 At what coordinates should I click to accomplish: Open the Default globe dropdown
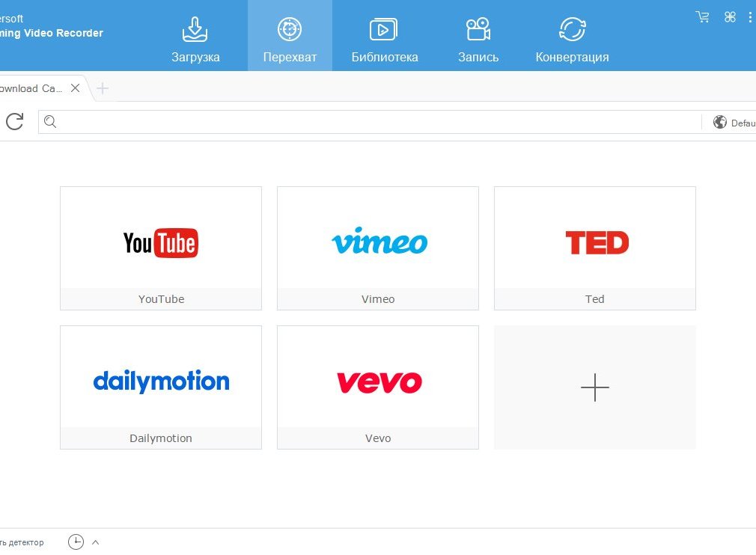[734, 123]
